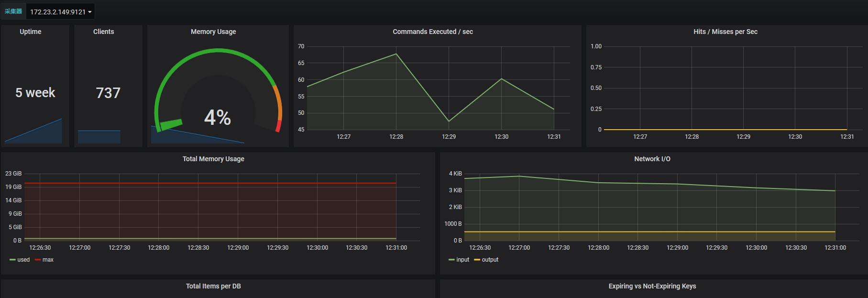Open the Clients panel title menu
Viewport: 868px width, 298px height.
coord(104,32)
